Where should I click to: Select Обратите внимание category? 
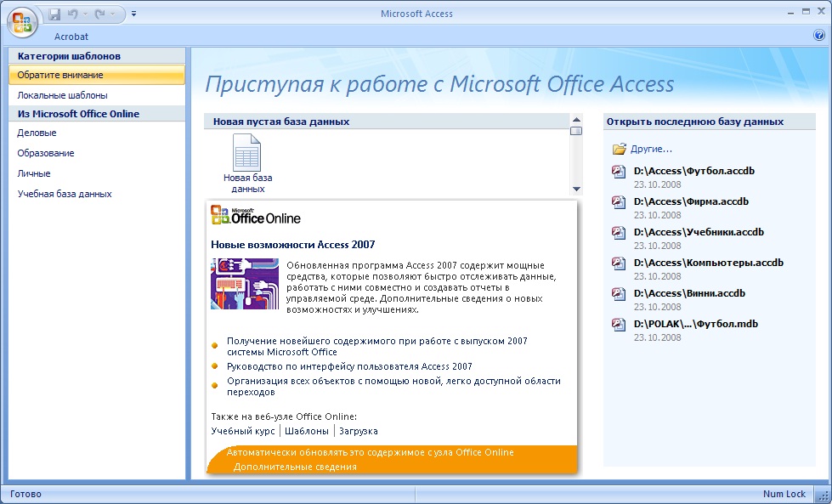97,75
